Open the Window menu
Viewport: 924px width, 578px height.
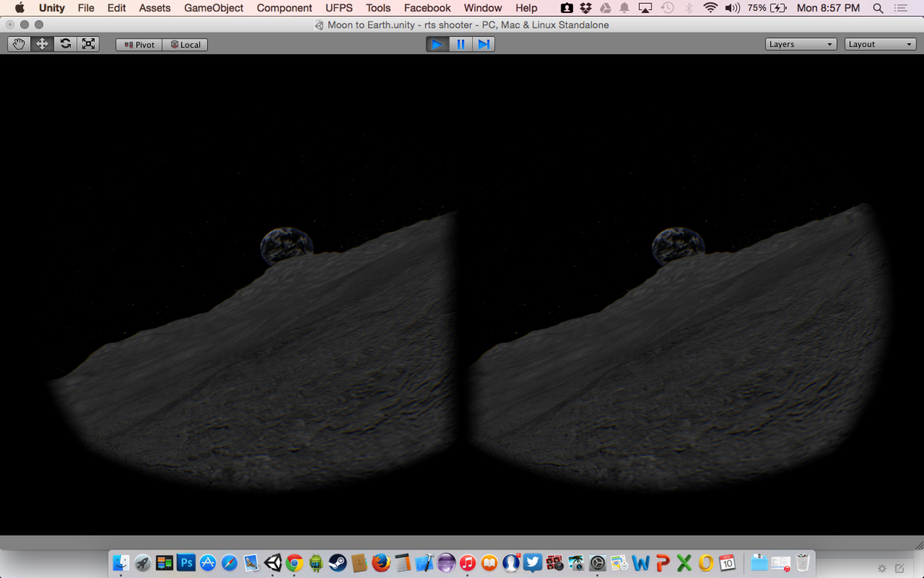[483, 8]
